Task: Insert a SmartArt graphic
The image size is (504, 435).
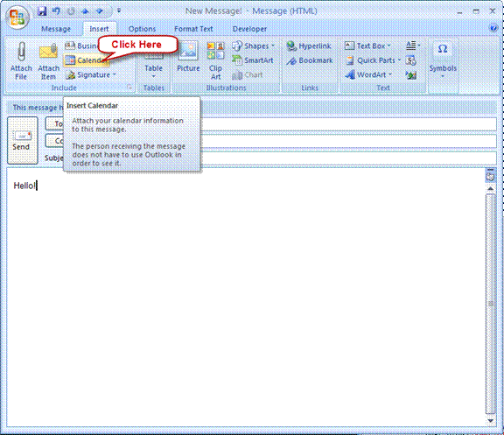Action: pyautogui.click(x=253, y=60)
